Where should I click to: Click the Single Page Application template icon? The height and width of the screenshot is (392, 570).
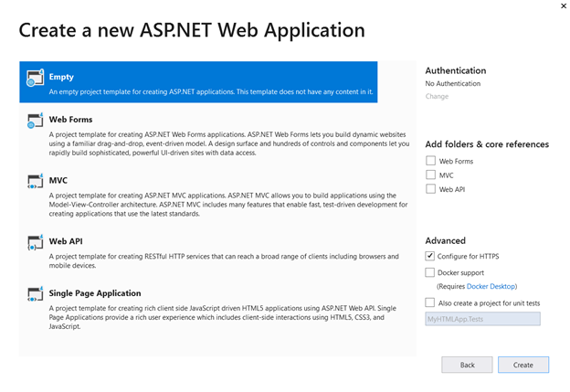click(36, 294)
